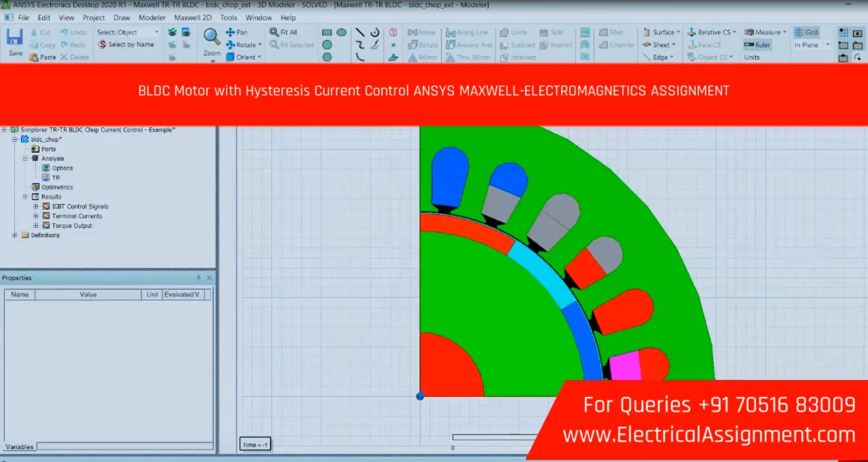Toggle the Grid display on or off
This screenshot has height=462, width=868.
pos(806,32)
